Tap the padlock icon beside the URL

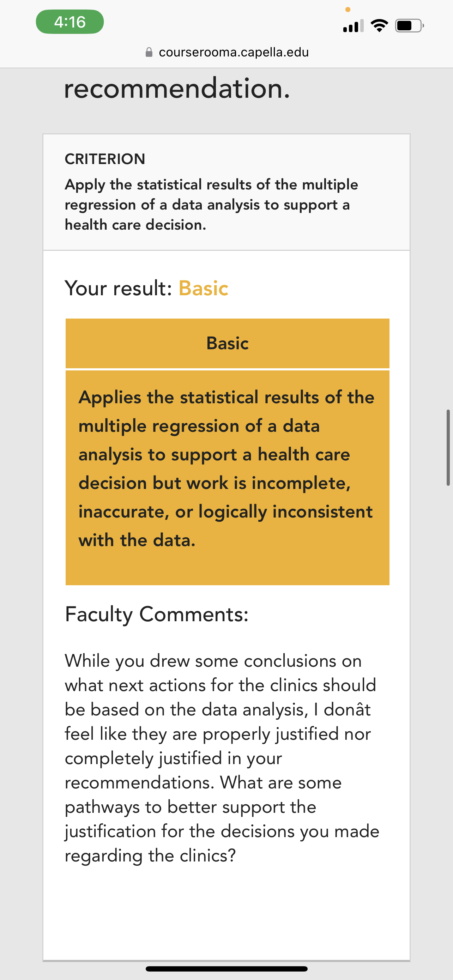149,52
